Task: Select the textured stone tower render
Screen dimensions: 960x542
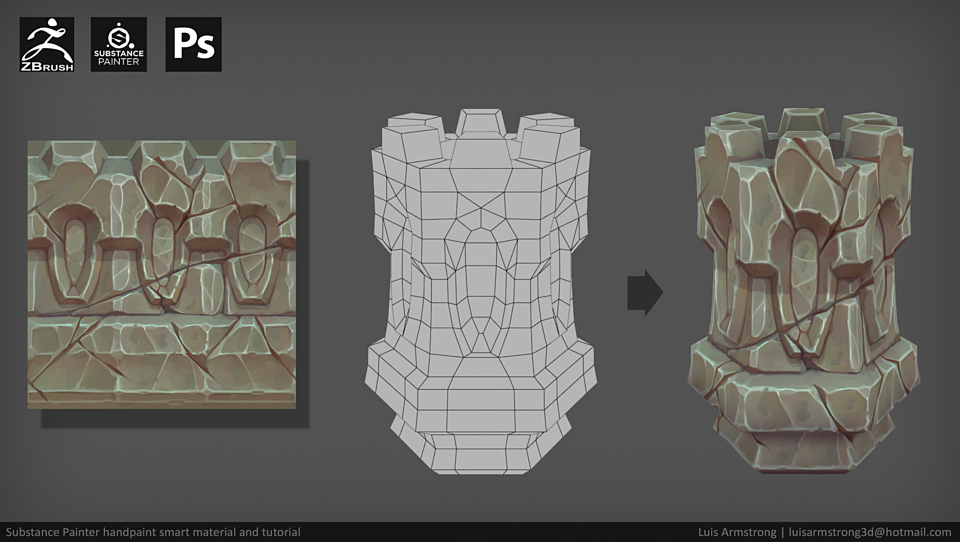Action: 803,292
